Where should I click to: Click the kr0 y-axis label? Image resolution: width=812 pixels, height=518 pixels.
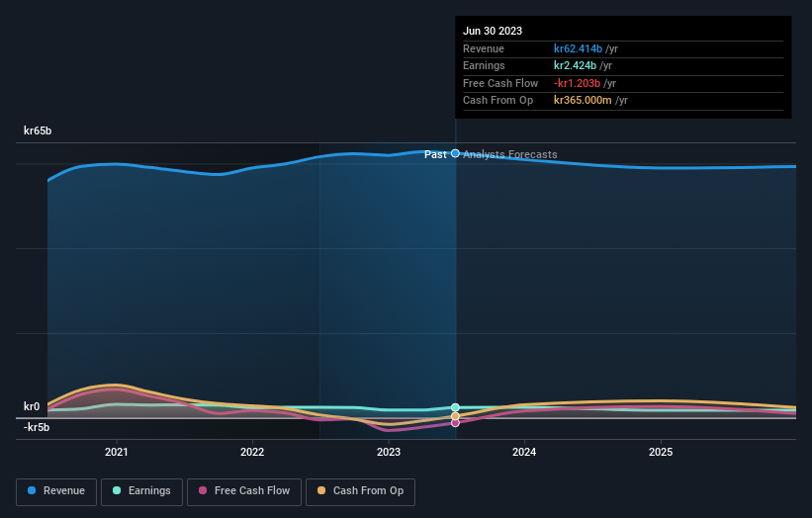[x=32, y=406]
